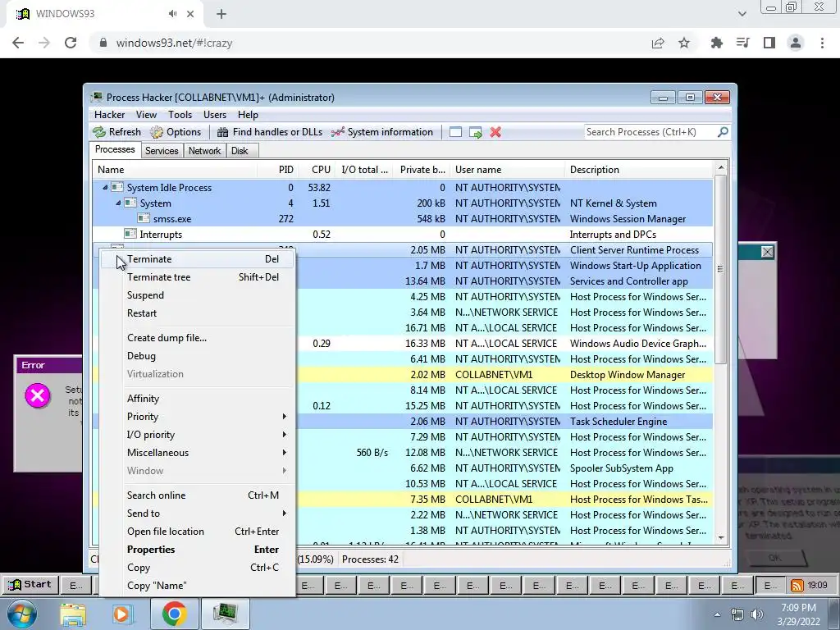Screen dimensions: 840x630
Task: Open a new Chrome tab
Action: coord(221,14)
